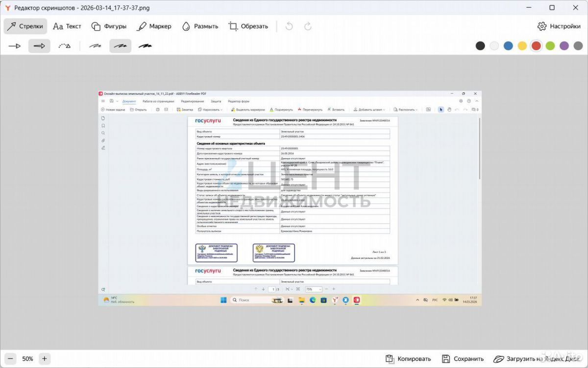
Task: Choose the red color swatch
Action: (x=537, y=46)
